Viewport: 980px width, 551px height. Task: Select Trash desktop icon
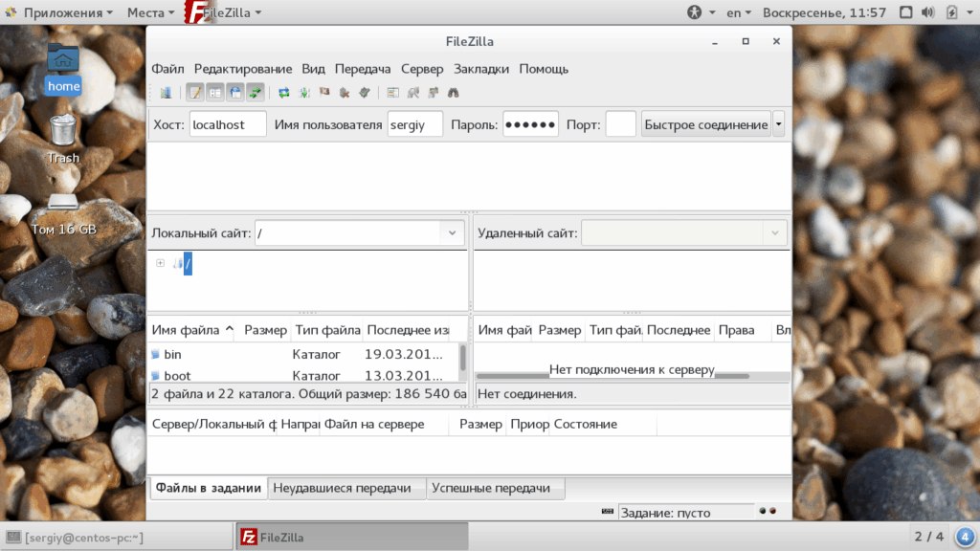(63, 140)
